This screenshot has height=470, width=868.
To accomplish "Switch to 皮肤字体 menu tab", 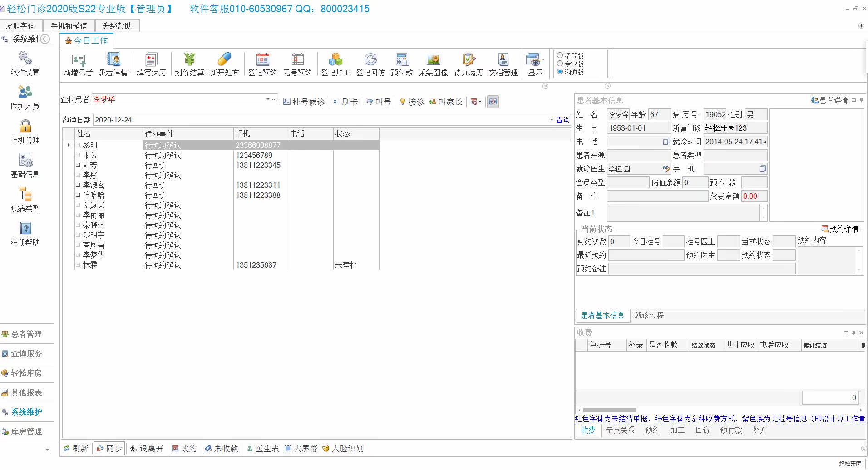I will click(x=20, y=26).
